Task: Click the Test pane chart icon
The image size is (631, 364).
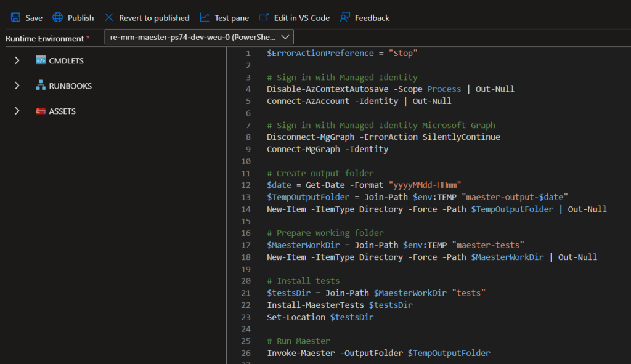Action: 205,17
